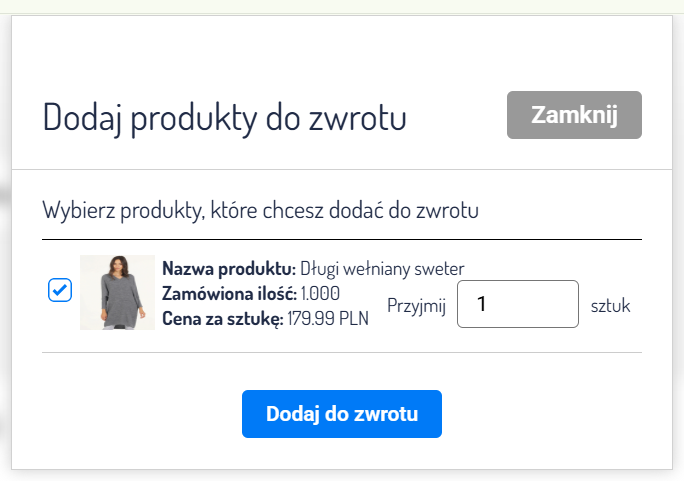Click the page backdrop strip above the dialog
The image size is (684, 481).
coord(342,7)
